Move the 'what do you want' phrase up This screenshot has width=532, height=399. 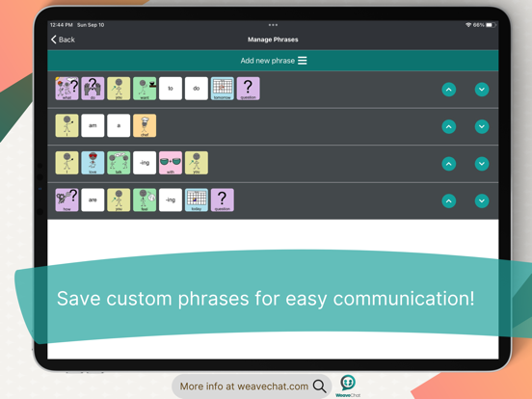pyautogui.click(x=448, y=90)
